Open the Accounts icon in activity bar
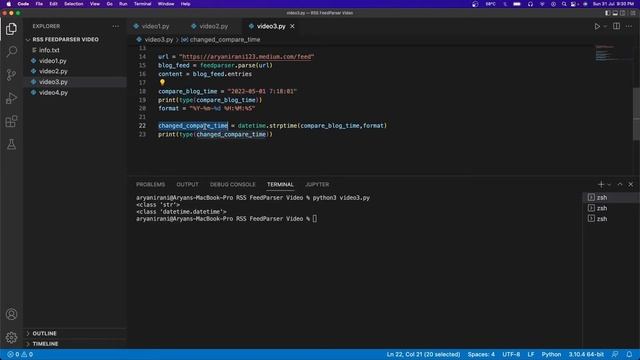Image resolution: width=640 pixels, height=360 pixels. (11, 314)
